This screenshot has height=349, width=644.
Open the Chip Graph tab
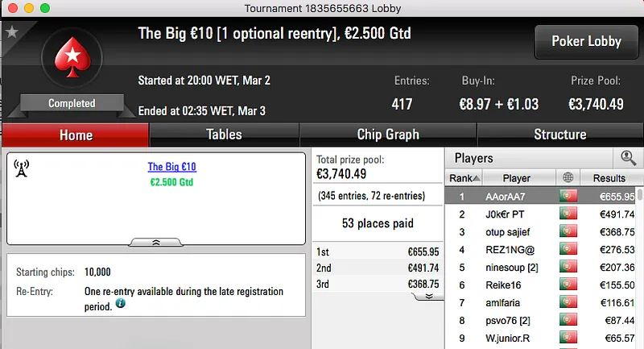coord(388,135)
